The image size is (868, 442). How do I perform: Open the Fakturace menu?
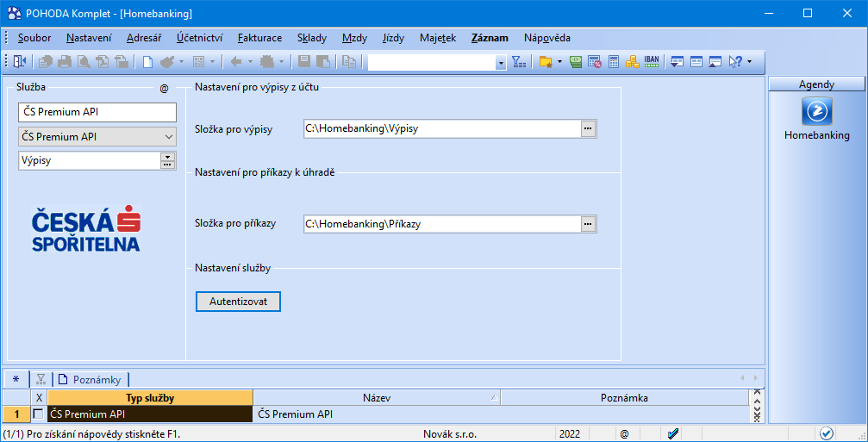(x=260, y=38)
